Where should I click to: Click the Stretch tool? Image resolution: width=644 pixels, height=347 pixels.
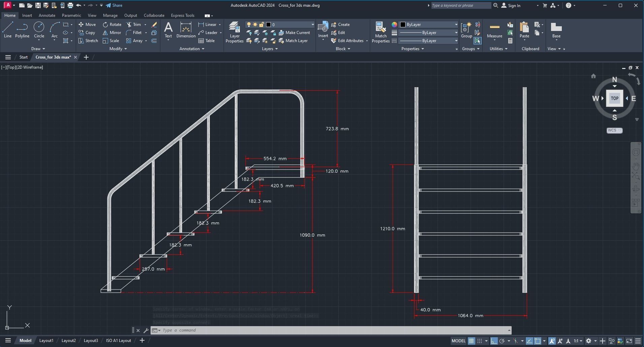tap(88, 41)
